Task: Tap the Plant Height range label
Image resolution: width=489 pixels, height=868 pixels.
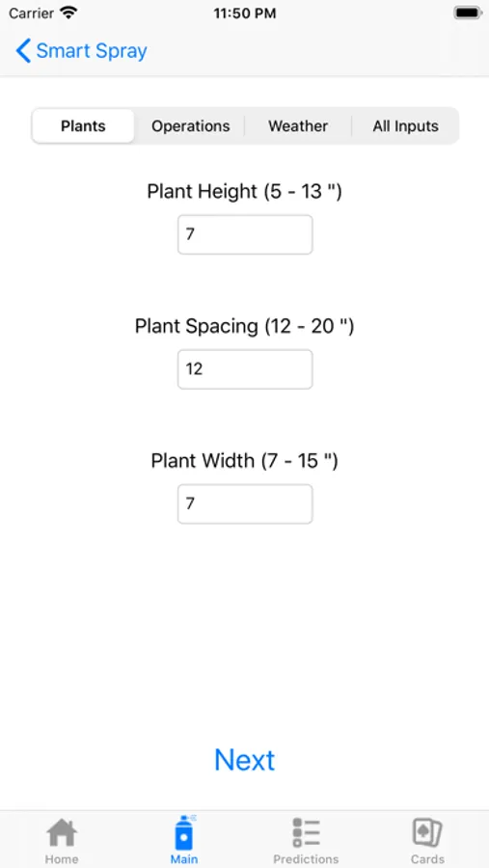Action: [x=244, y=192]
